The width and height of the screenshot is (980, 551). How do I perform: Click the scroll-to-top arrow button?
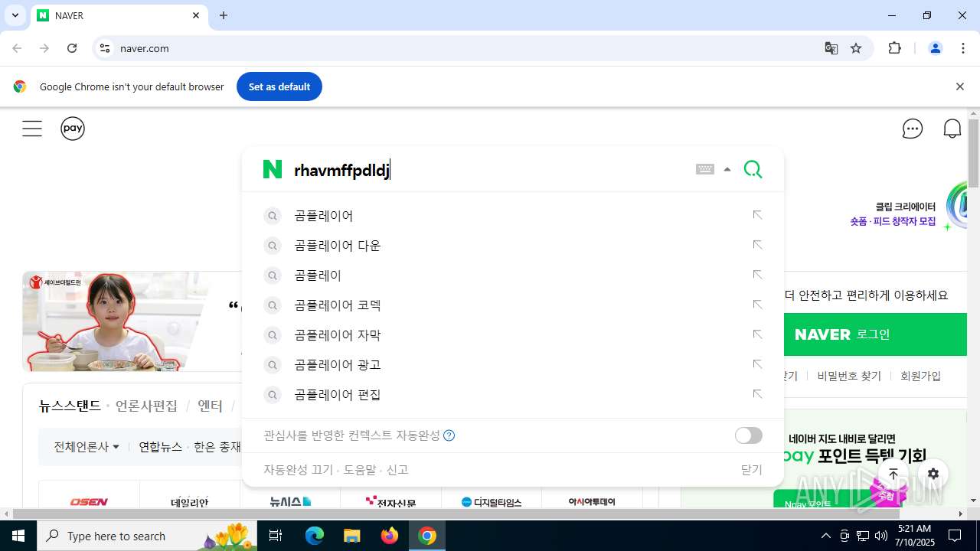893,474
